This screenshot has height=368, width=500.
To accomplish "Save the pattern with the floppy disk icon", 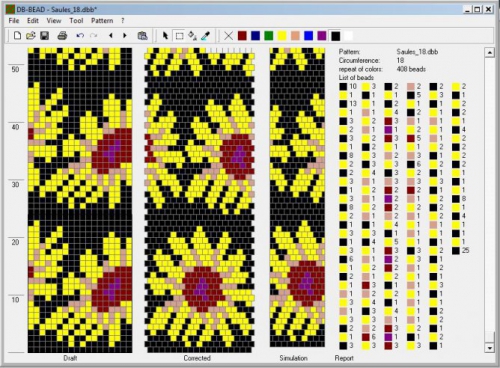I will [45, 36].
